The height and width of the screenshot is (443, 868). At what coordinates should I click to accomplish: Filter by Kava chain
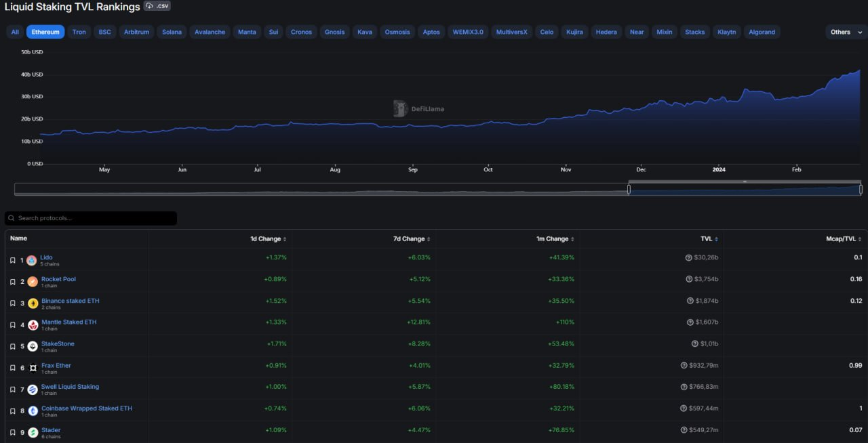(x=365, y=32)
